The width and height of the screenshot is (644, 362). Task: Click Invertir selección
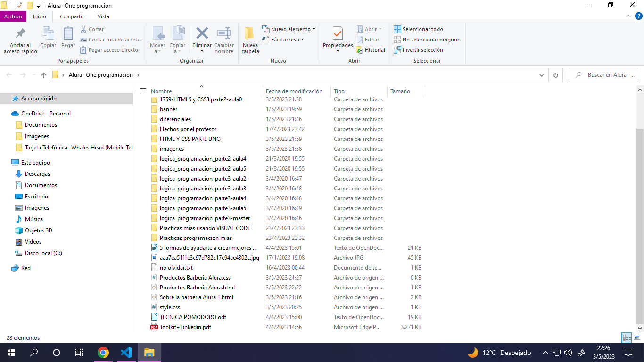[418, 50]
